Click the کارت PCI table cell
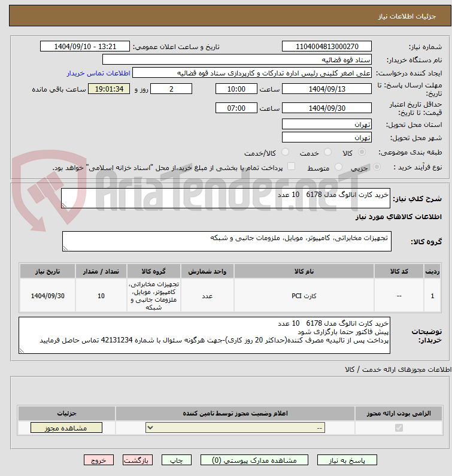 click(x=304, y=295)
